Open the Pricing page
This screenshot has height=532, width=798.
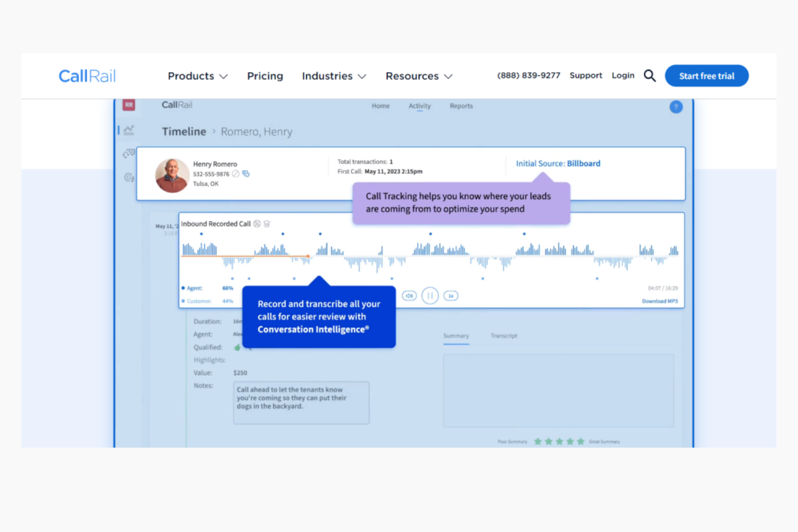265,76
